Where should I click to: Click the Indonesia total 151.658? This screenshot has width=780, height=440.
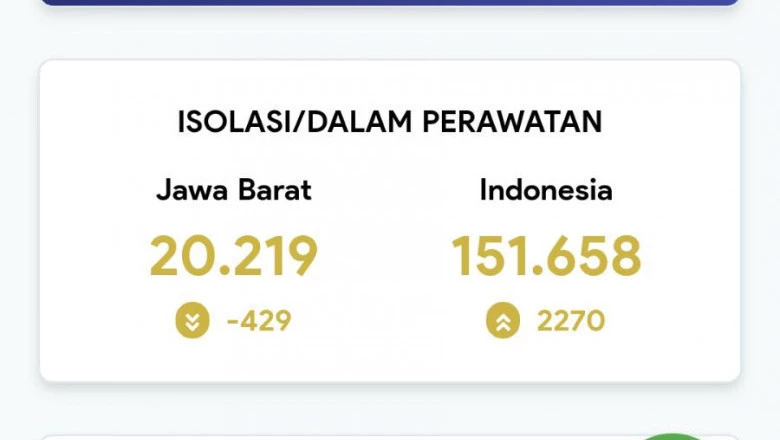click(x=546, y=256)
